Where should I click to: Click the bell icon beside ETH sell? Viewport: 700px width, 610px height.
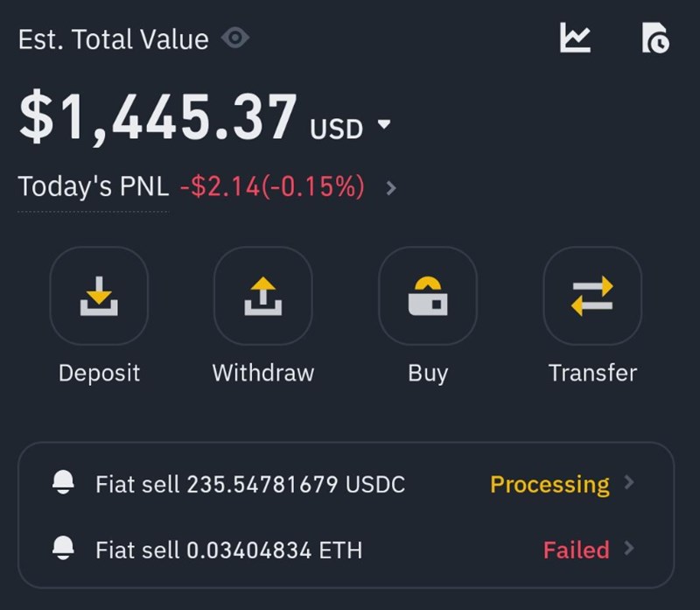pos(64,549)
